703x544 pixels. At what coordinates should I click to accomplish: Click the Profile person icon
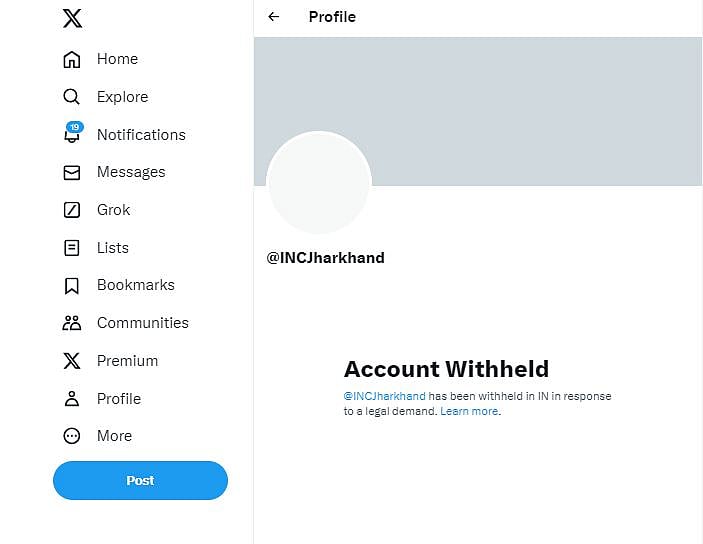pyautogui.click(x=72, y=399)
